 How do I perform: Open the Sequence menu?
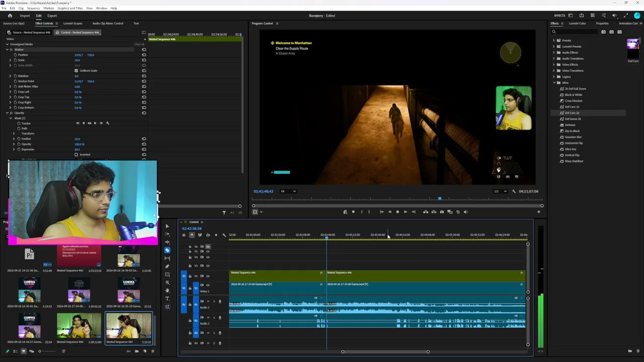(33, 8)
